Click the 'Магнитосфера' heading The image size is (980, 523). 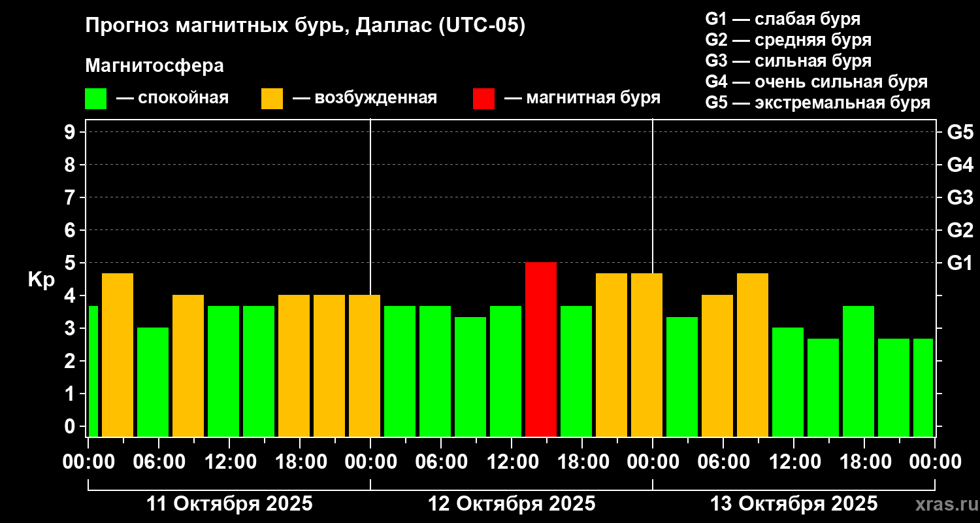pos(154,66)
